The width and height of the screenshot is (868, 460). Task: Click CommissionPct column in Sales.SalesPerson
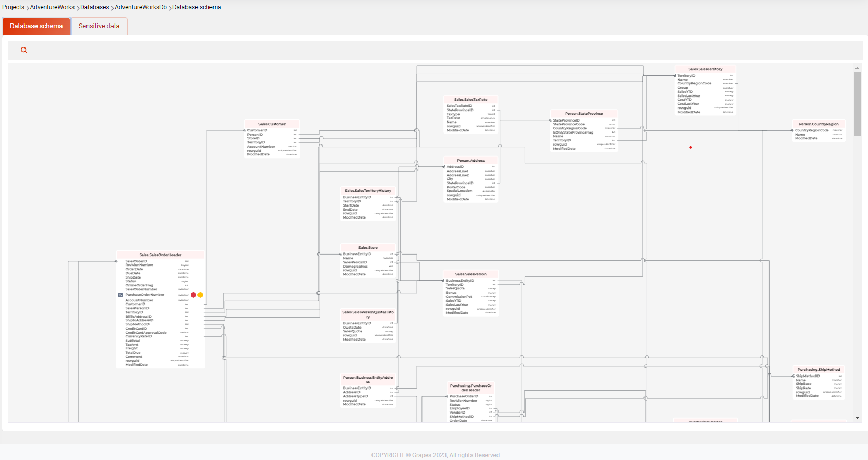[458, 297]
